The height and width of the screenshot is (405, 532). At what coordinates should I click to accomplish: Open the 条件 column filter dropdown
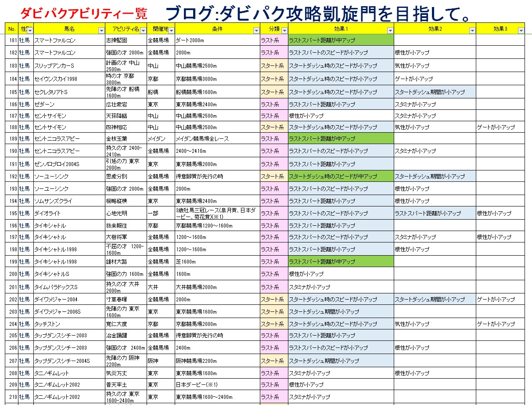click(x=256, y=30)
